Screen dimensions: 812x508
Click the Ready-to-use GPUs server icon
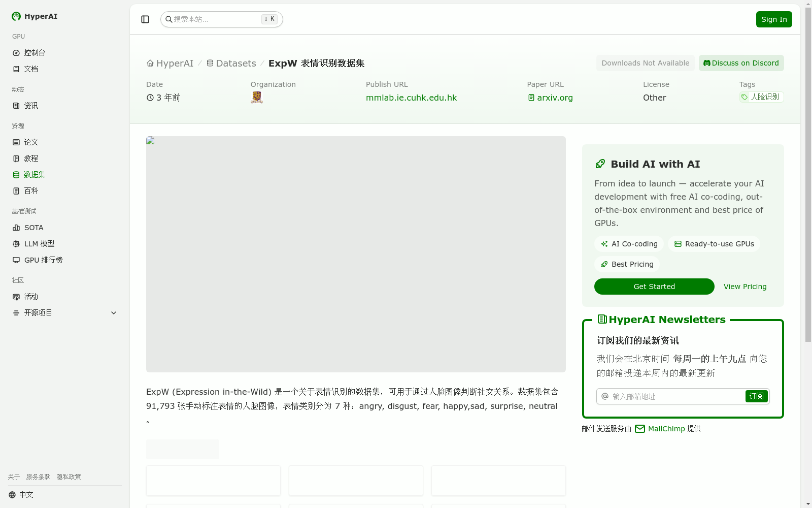(x=678, y=244)
